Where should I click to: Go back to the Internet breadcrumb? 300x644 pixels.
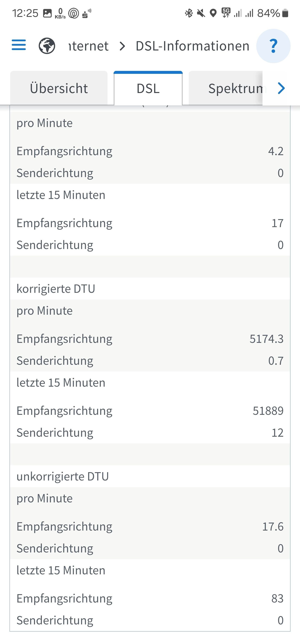(x=89, y=46)
